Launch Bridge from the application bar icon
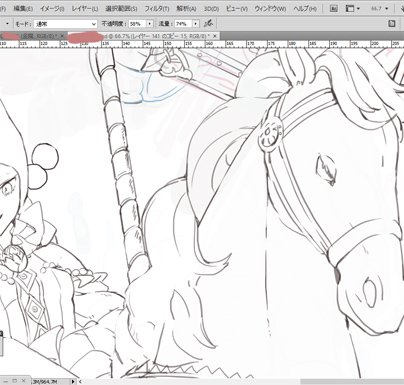 334,8
